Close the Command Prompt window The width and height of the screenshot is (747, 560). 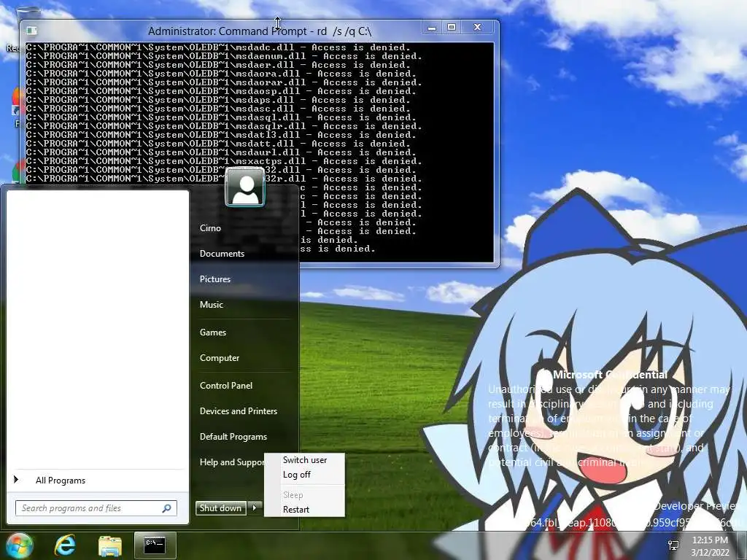tap(477, 28)
